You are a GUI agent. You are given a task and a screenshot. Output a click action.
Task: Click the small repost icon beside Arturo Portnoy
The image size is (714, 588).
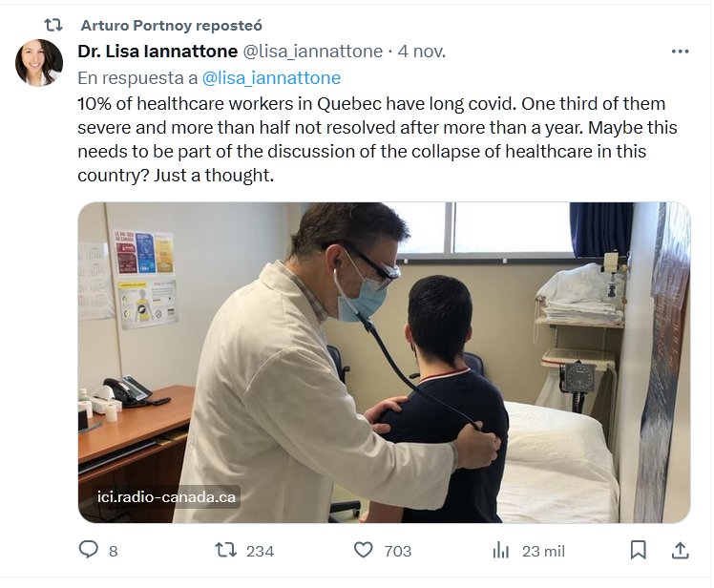52,25
